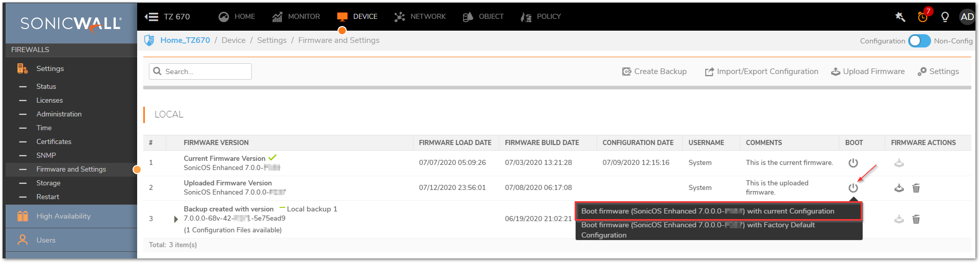Screen dimensions: 980x263
Task: Delete the uploaded firmware with trash icon
Action: click(916, 188)
